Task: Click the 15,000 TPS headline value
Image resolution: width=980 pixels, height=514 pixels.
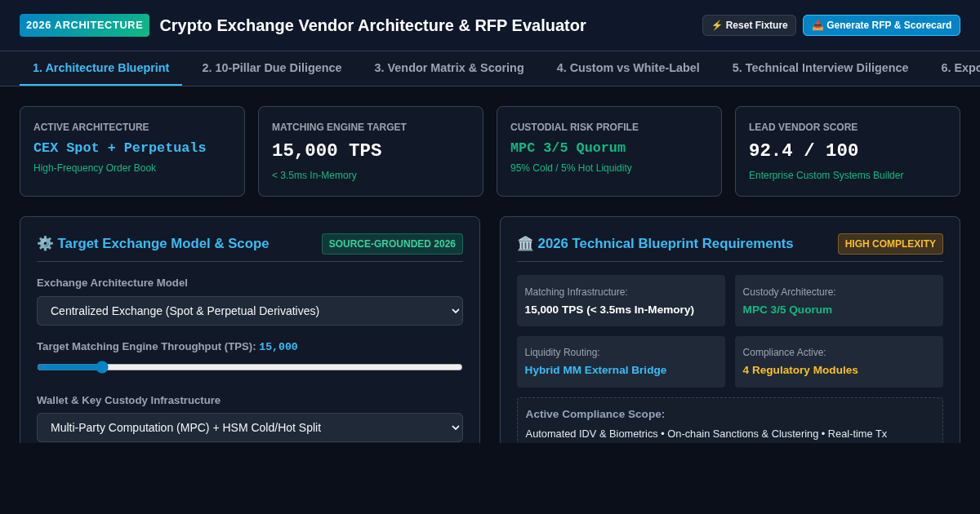Action: (x=327, y=151)
